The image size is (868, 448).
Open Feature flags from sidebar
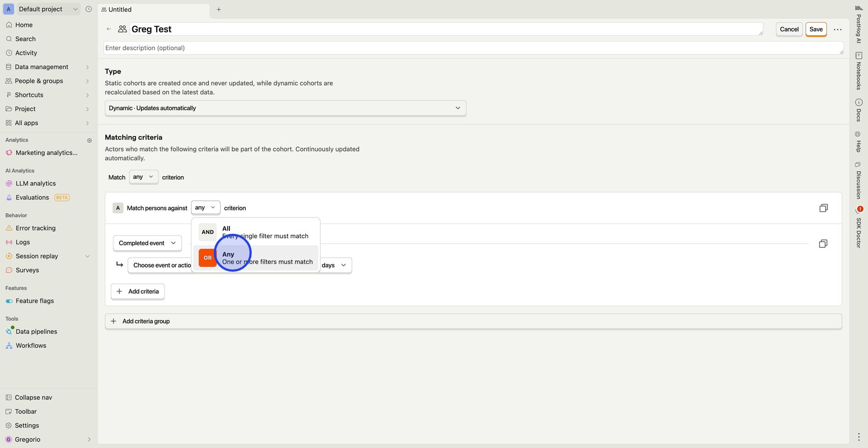[x=35, y=301]
